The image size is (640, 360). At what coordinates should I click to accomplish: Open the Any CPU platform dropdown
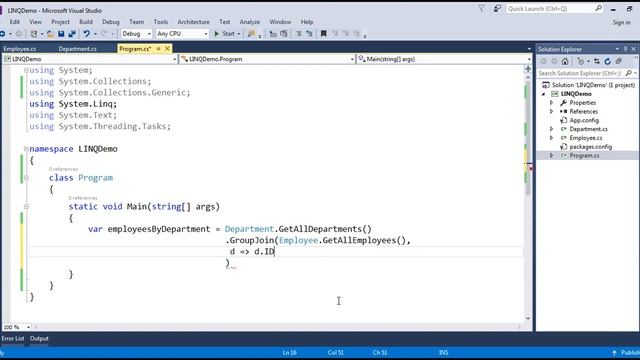point(205,34)
